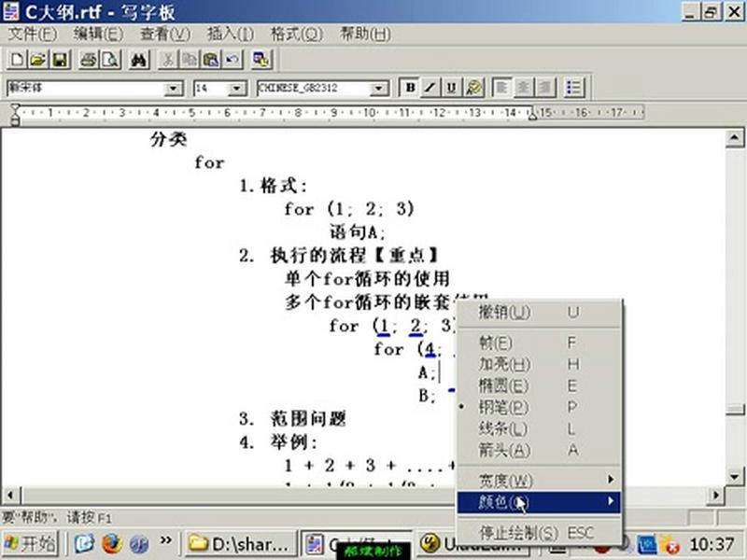Open the font size dropdown
Viewport: 747px width, 560px height.
[234, 87]
